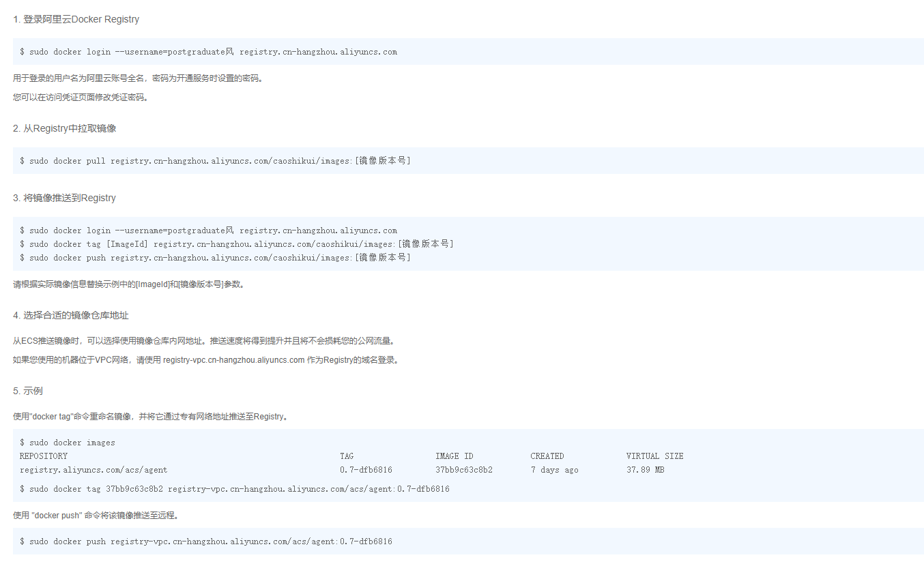Click the repository value "registry.aliyuncs.com/acs/agent"
The height and width of the screenshot is (564, 924).
(x=93, y=470)
